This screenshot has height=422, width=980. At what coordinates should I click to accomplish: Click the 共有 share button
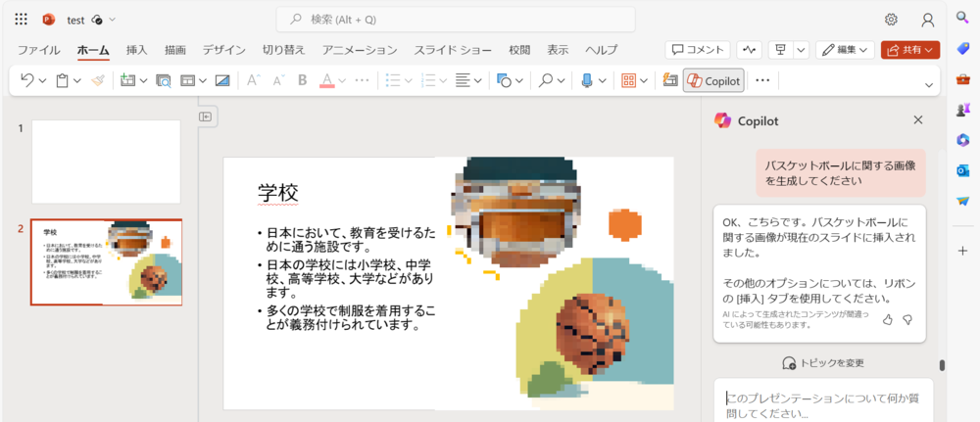(910, 50)
